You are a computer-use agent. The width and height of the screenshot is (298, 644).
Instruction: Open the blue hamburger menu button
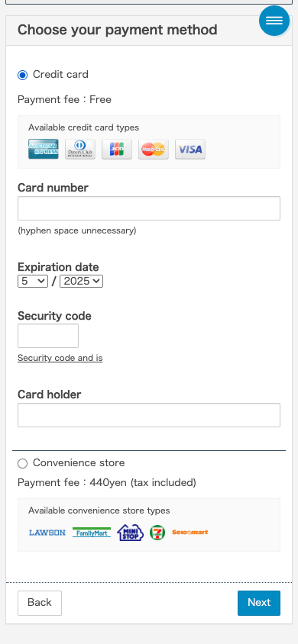click(274, 21)
